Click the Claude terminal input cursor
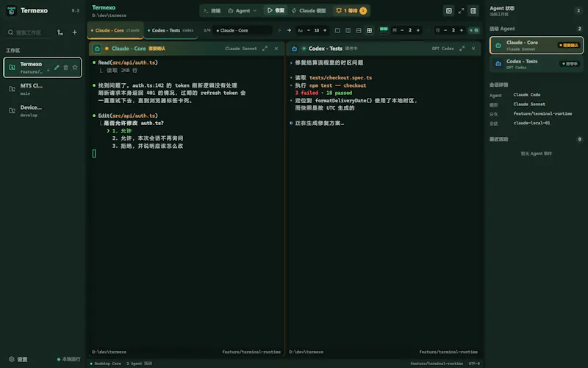This screenshot has width=588, height=368. [94, 153]
